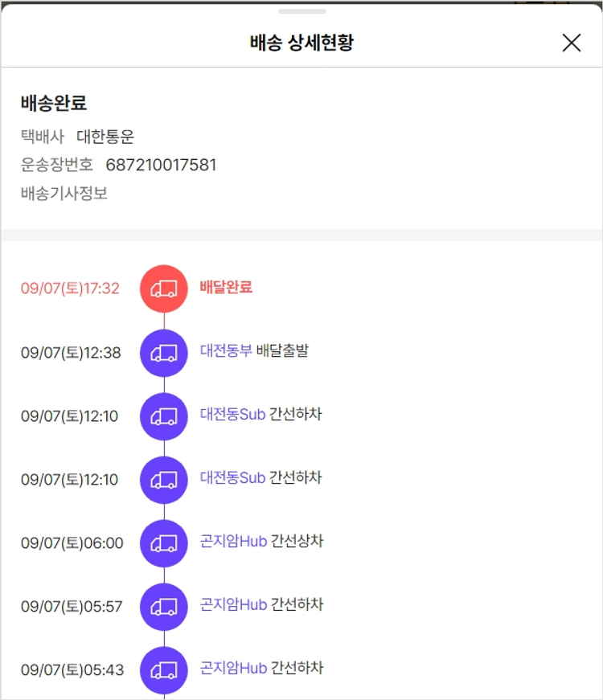603x700 pixels.
Task: Click the red 배달완료 status text
Action: coord(226,288)
